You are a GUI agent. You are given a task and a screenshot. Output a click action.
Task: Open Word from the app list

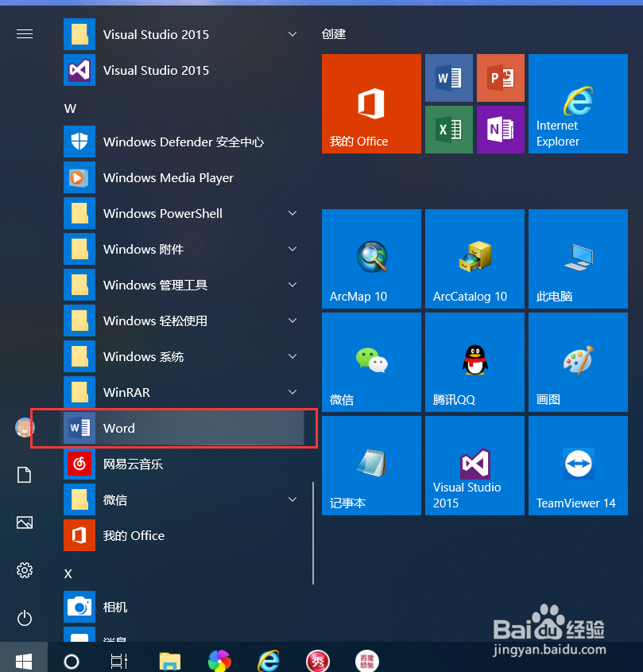point(184,428)
